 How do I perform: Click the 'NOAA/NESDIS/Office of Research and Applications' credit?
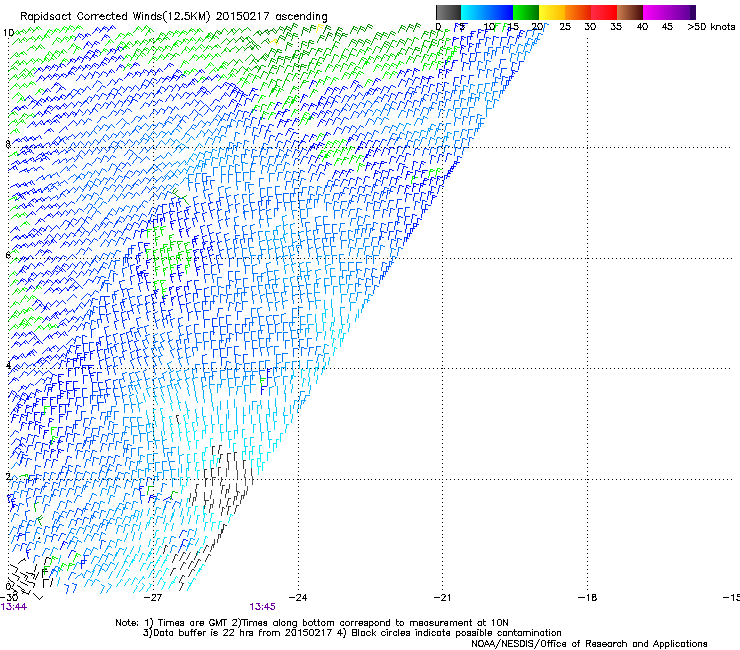[x=589, y=644]
